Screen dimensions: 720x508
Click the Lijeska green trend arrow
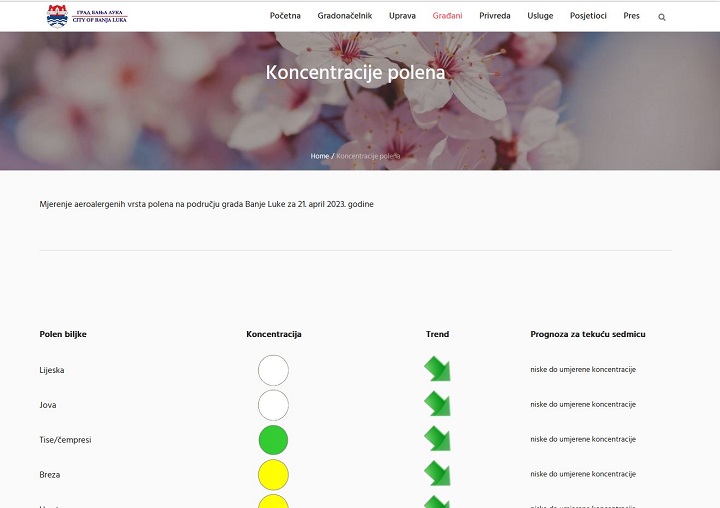click(x=437, y=368)
